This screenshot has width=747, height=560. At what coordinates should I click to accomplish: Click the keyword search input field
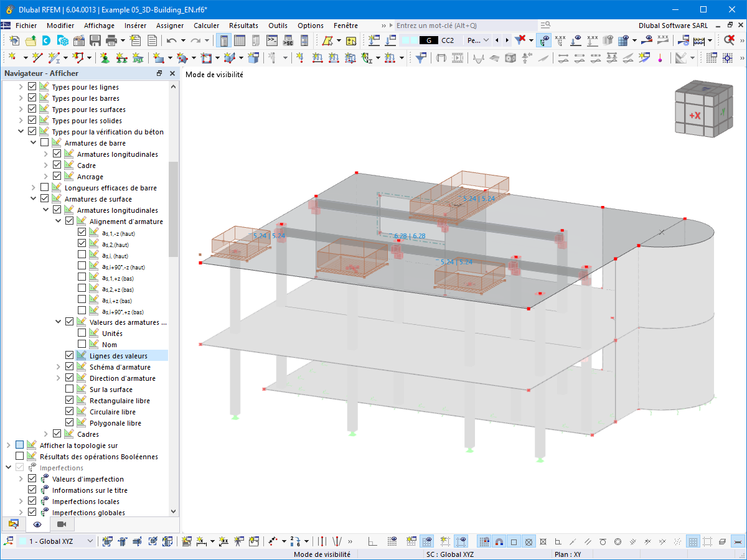(466, 26)
